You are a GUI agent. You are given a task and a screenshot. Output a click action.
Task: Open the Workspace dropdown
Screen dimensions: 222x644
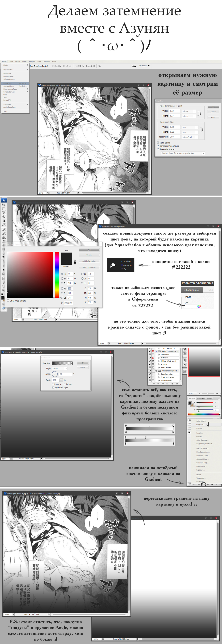click(144, 66)
